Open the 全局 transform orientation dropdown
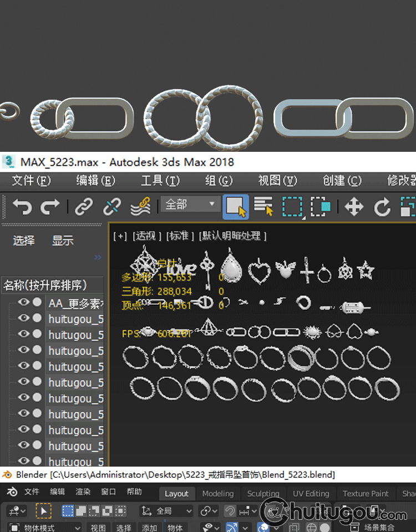 (166, 511)
